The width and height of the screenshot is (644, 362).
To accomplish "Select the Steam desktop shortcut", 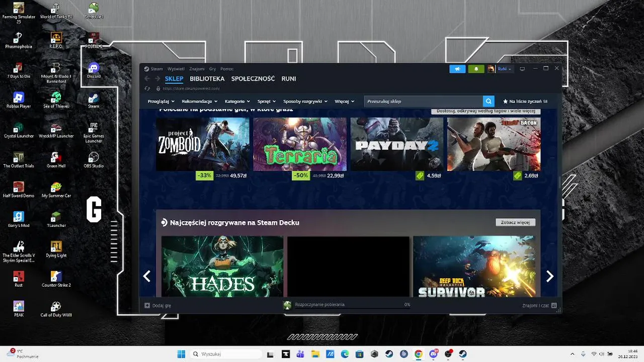I will pyautogui.click(x=94, y=100).
